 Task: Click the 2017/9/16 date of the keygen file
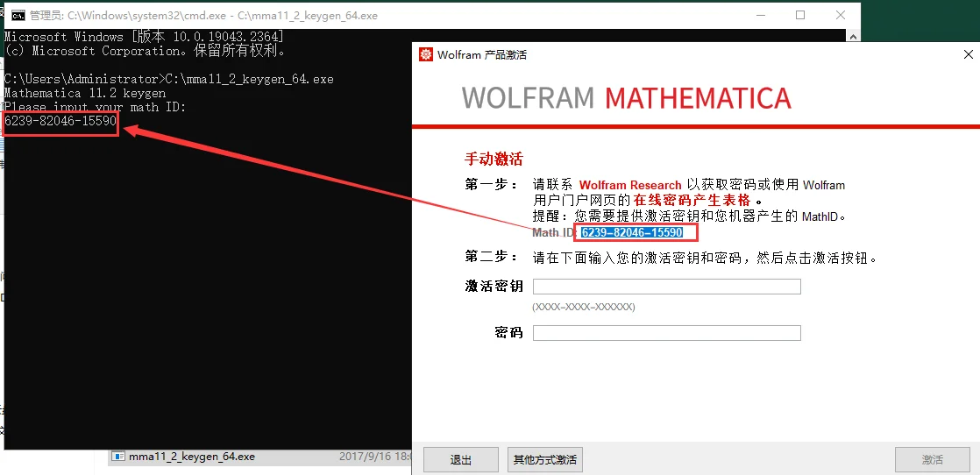(x=373, y=457)
